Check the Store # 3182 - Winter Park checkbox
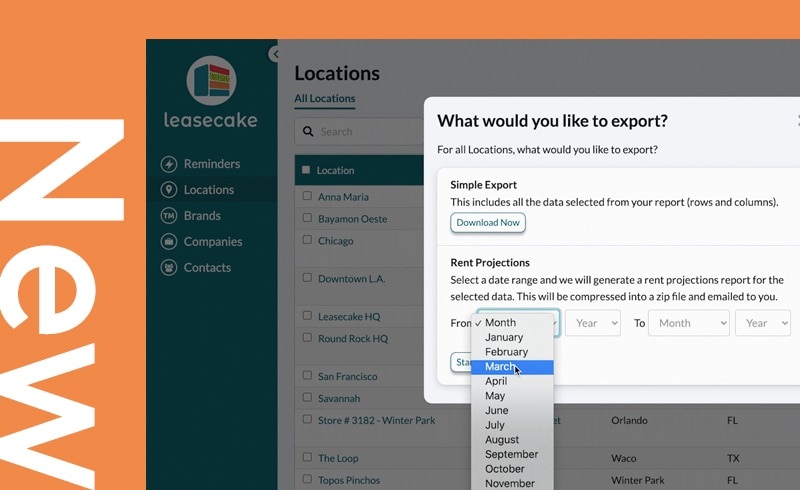Screen dimensions: 800x490 (x=307, y=419)
